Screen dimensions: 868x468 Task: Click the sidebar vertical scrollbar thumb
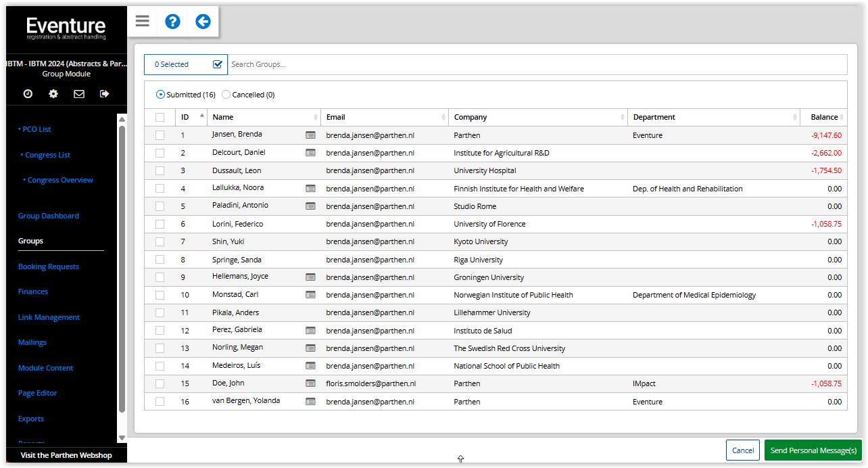tap(122, 268)
